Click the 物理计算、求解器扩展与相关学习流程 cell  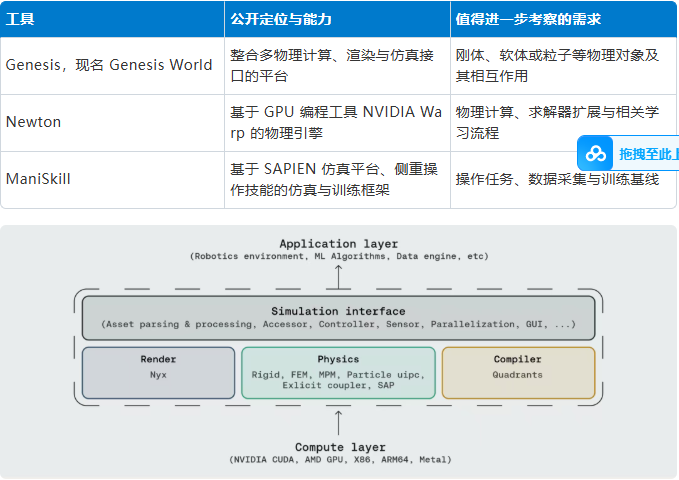(x=563, y=123)
